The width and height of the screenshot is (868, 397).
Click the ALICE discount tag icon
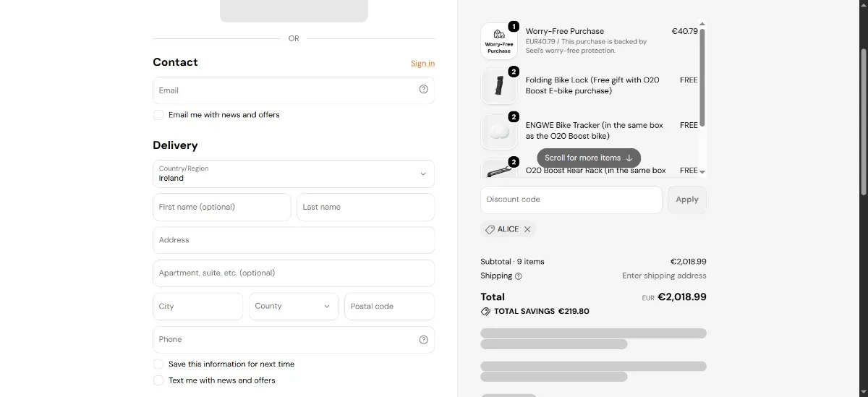click(490, 229)
